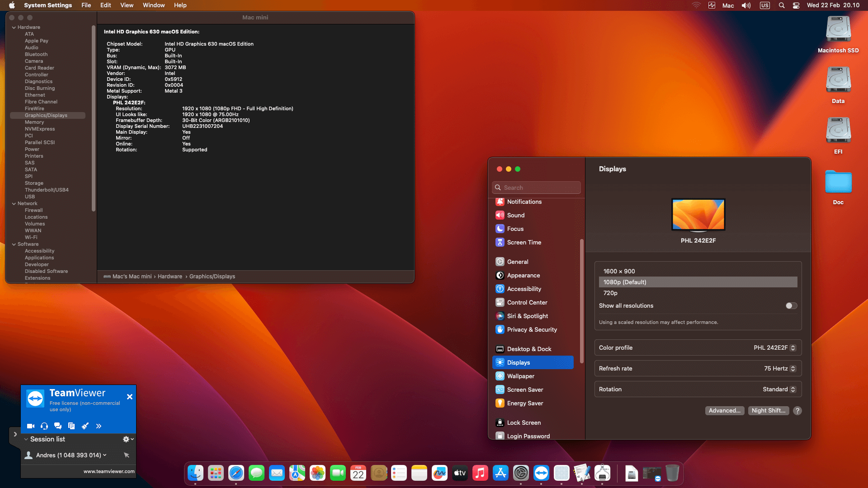868x488 pixels.
Task: Open Siri & Spotlight settings
Action: point(533,316)
